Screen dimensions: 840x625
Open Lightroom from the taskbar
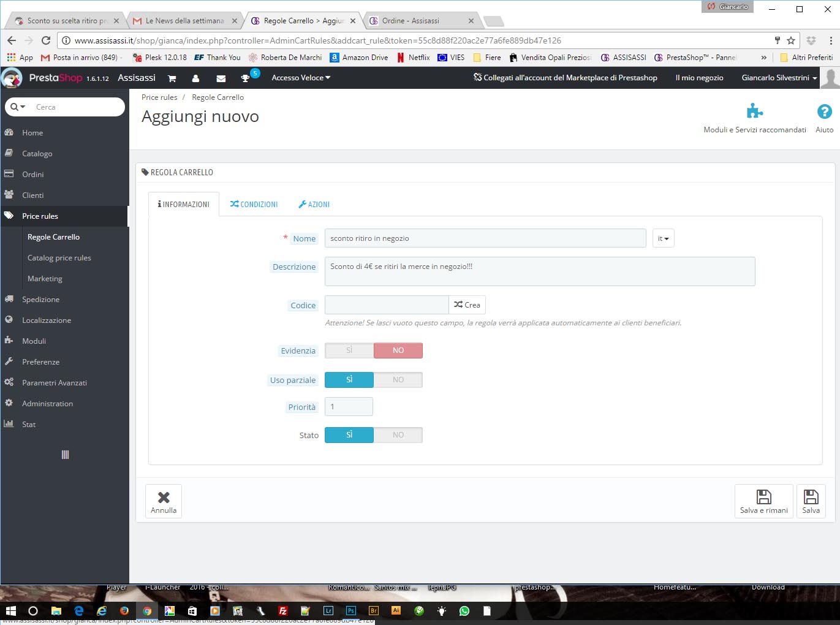tap(328, 611)
